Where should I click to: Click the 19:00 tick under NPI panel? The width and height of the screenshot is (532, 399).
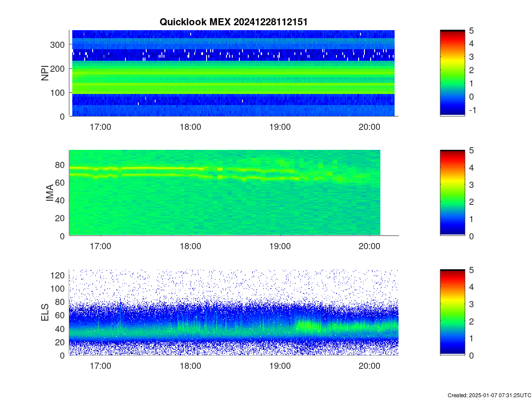click(x=280, y=126)
